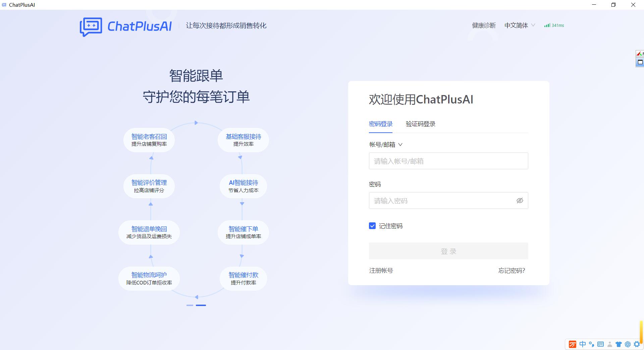Image resolution: width=644 pixels, height=350 pixels.
Task: Open the skin t-shirt icon
Action: (x=619, y=344)
